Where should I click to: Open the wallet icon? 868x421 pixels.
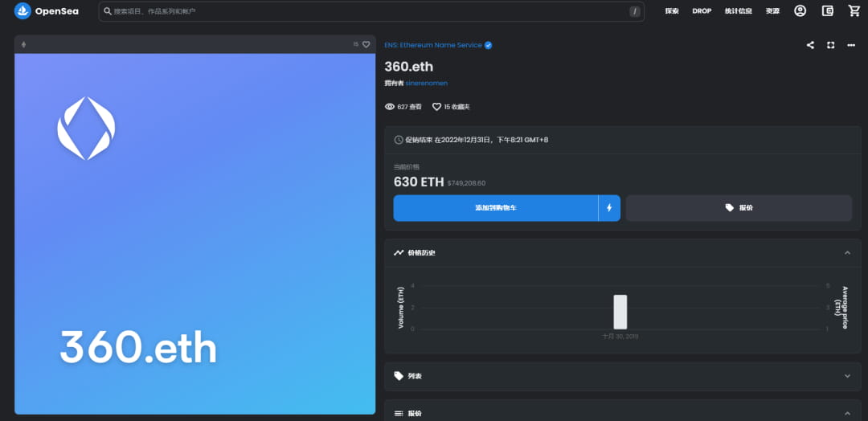tap(828, 11)
